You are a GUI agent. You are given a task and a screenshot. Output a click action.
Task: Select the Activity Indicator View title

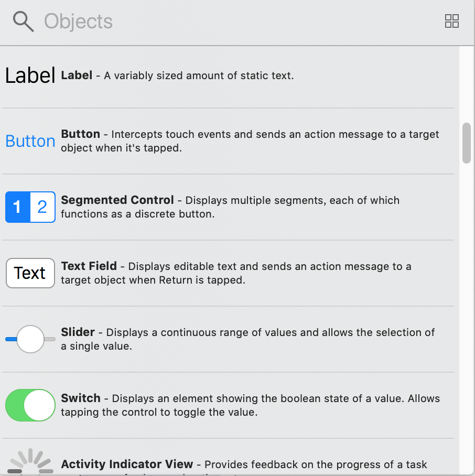(127, 464)
